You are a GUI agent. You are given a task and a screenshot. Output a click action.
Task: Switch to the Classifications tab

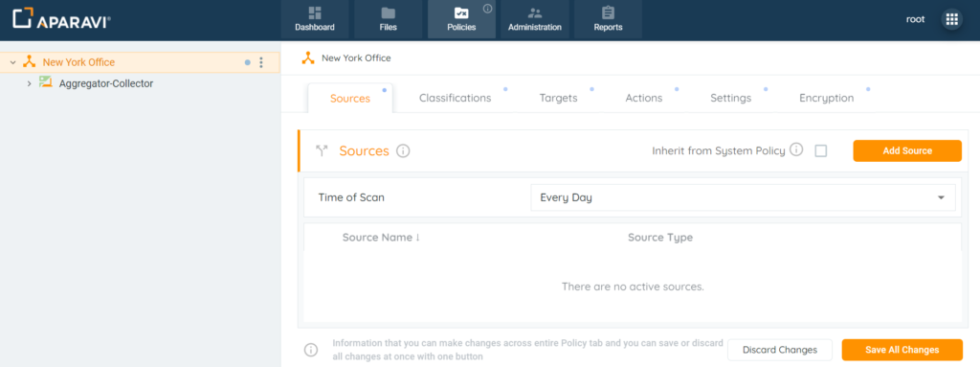pos(455,98)
